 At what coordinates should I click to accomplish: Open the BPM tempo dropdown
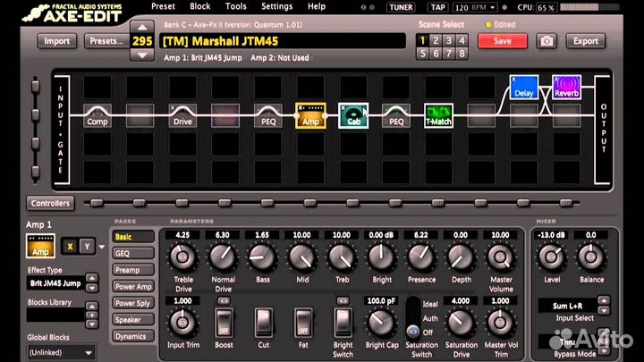coord(493,7)
